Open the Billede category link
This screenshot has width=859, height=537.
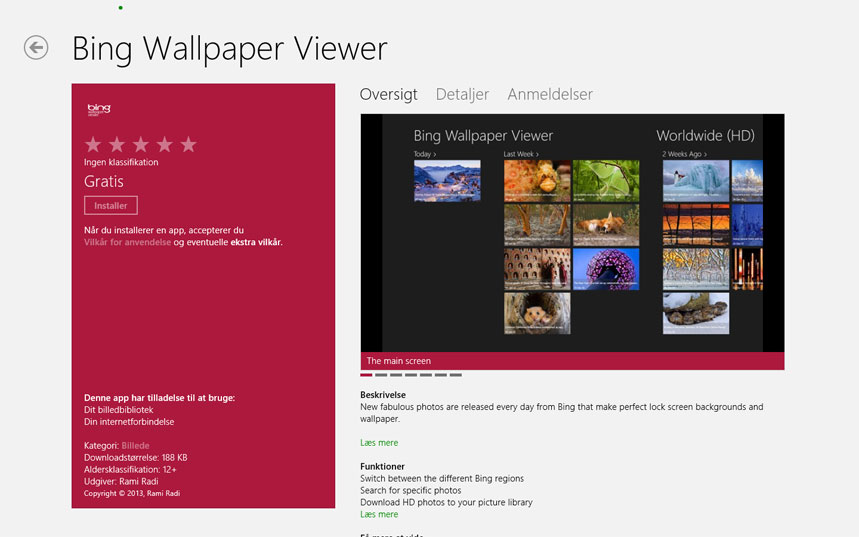(x=135, y=445)
